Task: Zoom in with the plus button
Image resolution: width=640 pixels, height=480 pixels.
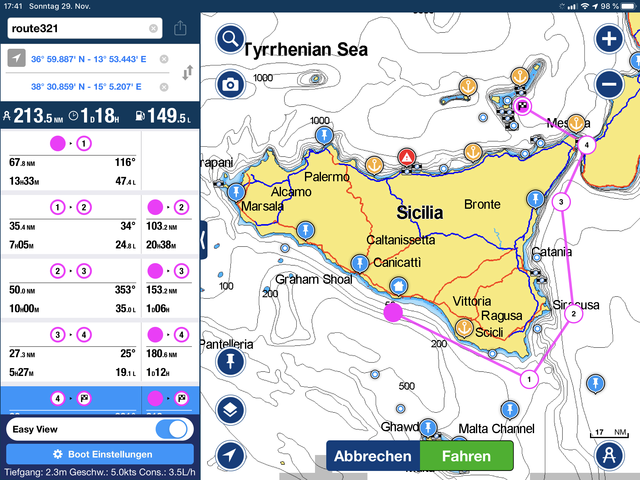Action: (x=609, y=40)
